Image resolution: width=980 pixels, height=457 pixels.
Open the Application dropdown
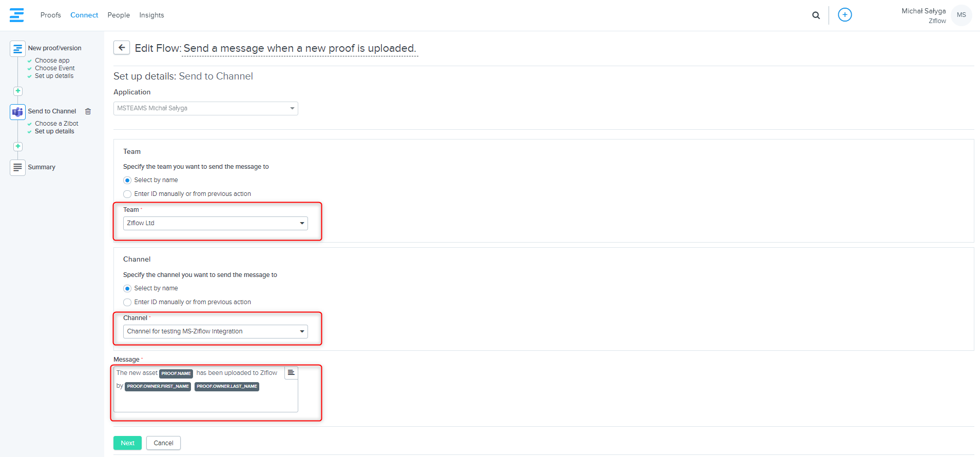click(205, 109)
